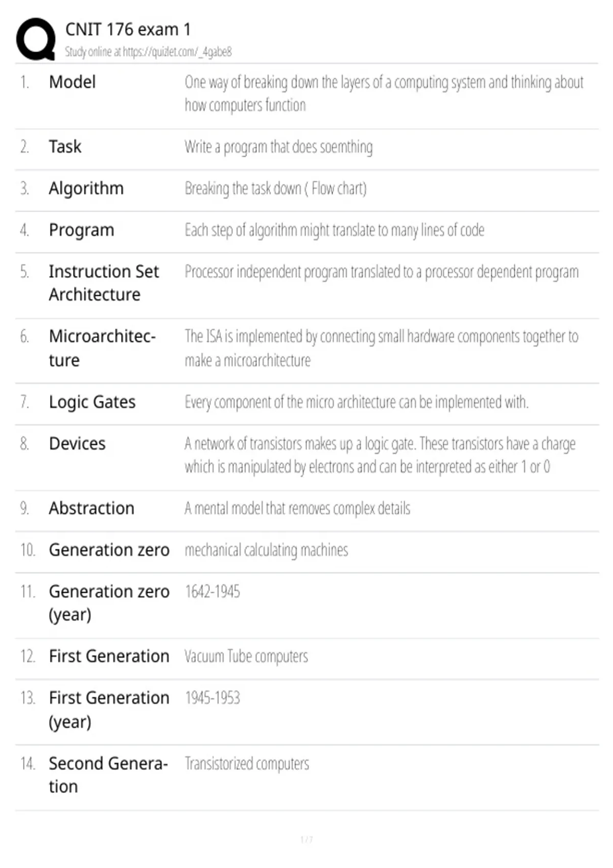The height and width of the screenshot is (868, 613).
Task: Select the "Abstraction" term
Action: coord(91,509)
